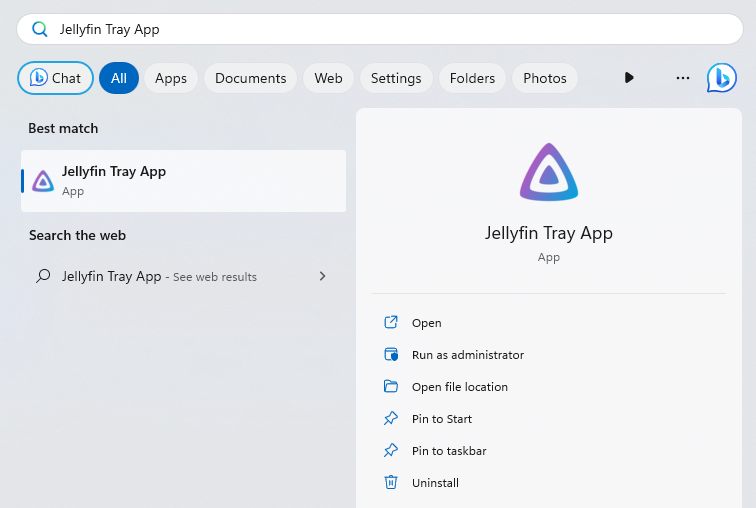Viewport: 756px width, 508px height.
Task: Switch to the Folders filter tab
Action: coord(472,78)
